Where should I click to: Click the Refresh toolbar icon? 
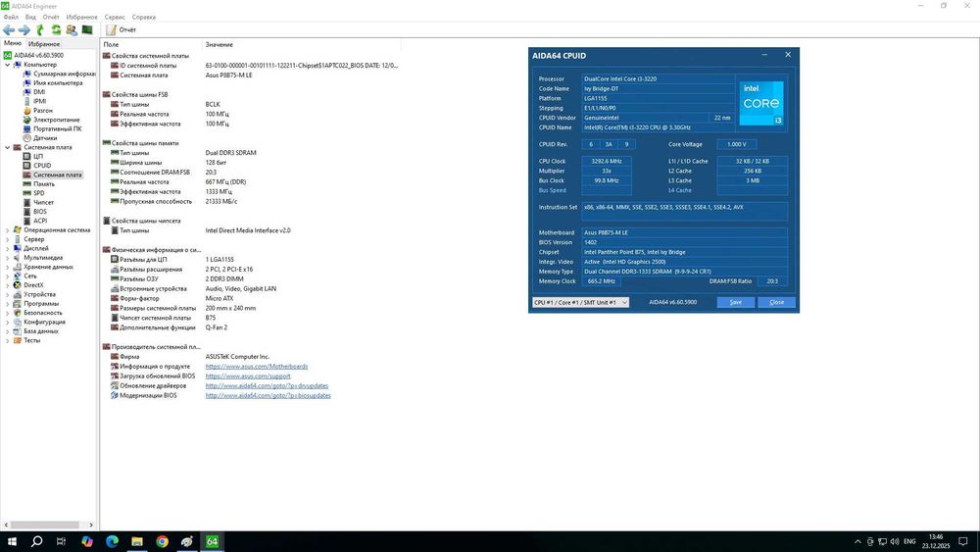pos(56,30)
